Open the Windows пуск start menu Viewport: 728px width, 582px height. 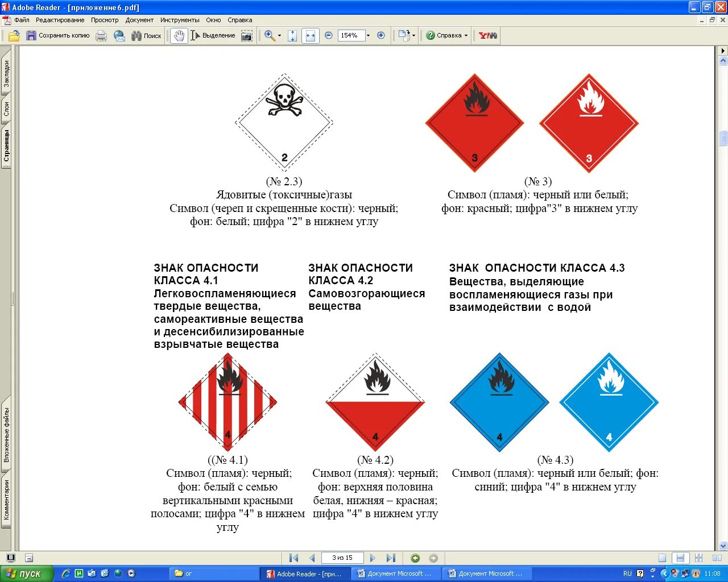coord(27,573)
